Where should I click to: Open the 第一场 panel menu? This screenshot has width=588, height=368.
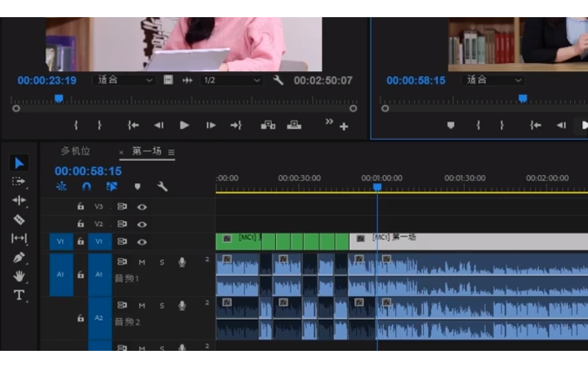click(171, 152)
